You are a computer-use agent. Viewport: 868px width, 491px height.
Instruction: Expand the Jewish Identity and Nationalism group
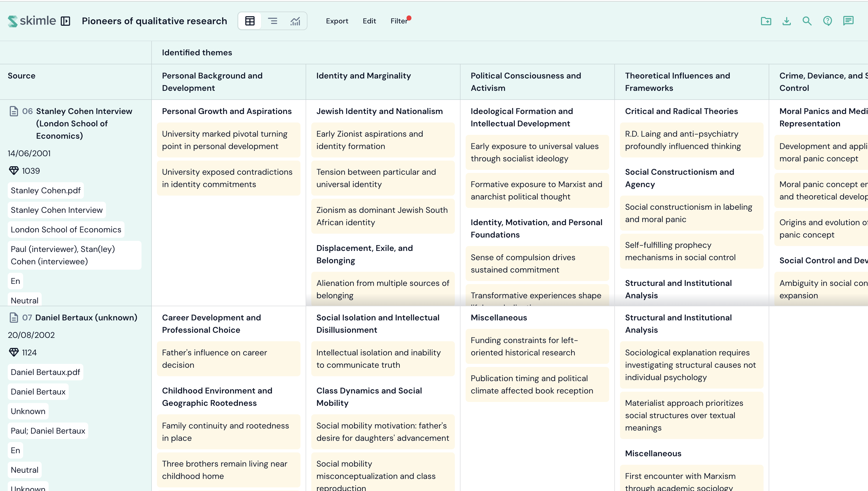point(379,111)
